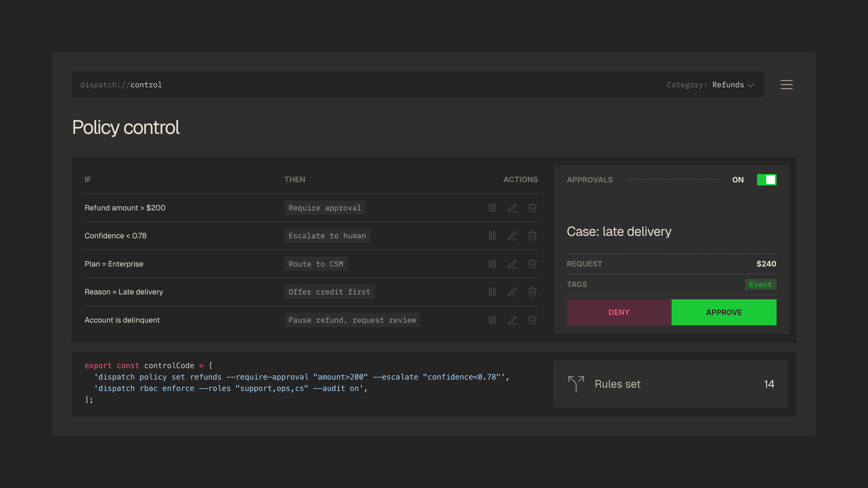
Task: Click the chevron next to Refunds
Action: [751, 85]
